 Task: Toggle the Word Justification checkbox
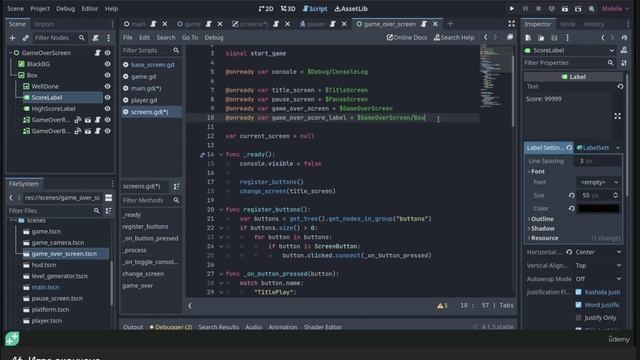(578, 305)
